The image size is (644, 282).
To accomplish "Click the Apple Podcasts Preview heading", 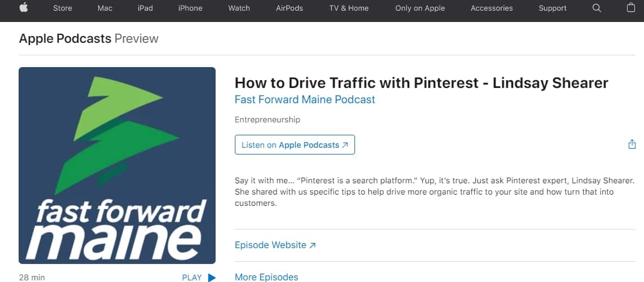I will (x=89, y=38).
